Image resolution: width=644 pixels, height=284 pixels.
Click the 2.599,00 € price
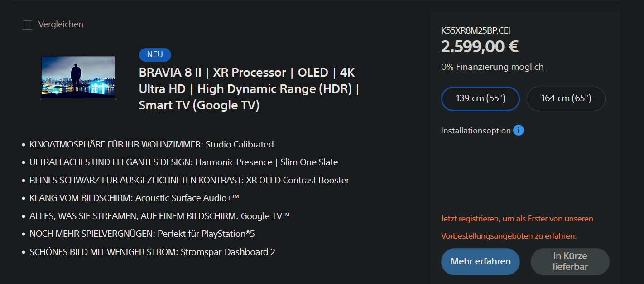tap(480, 46)
